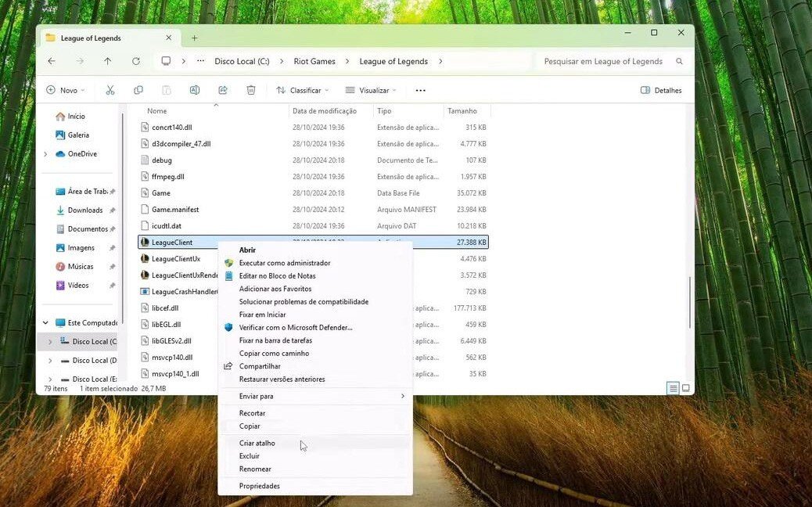Viewport: 812px width, 507px height.
Task: Open Músicas quick access folder
Action: click(x=81, y=266)
